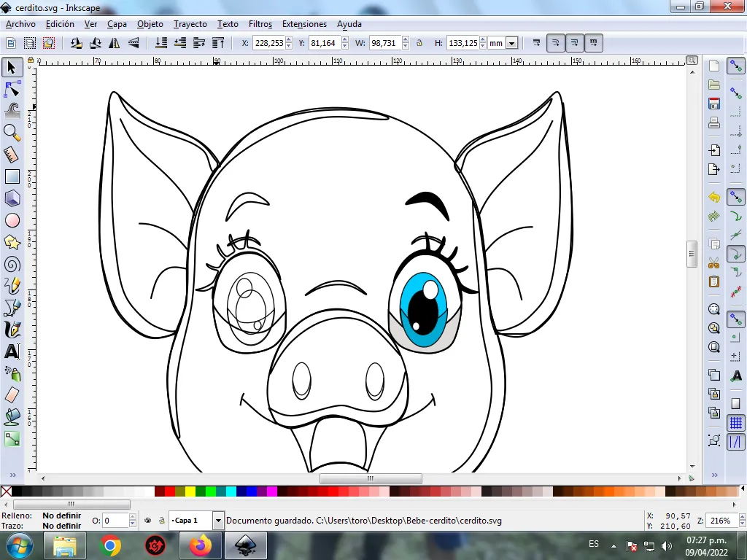Toggle current layer lock
The height and width of the screenshot is (560, 747).
coord(161,521)
